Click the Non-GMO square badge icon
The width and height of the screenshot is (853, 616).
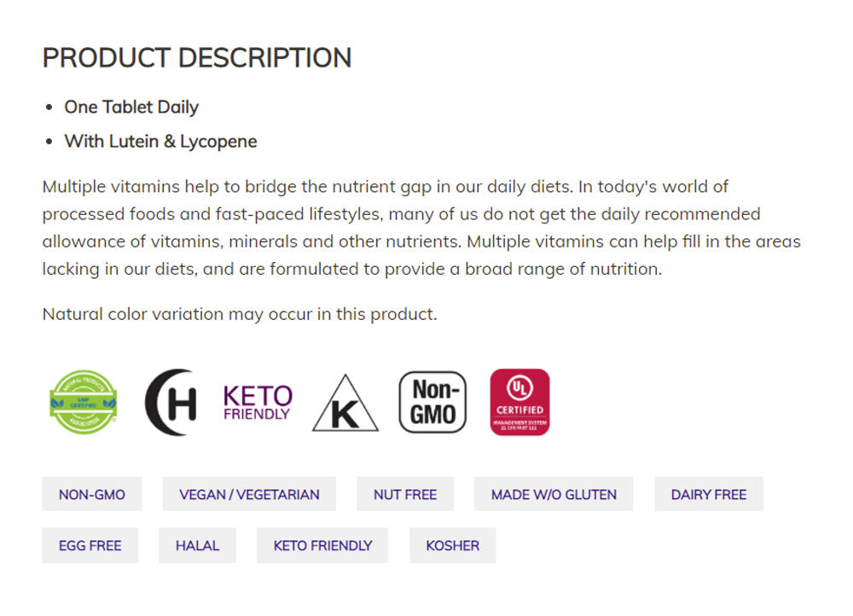(432, 402)
